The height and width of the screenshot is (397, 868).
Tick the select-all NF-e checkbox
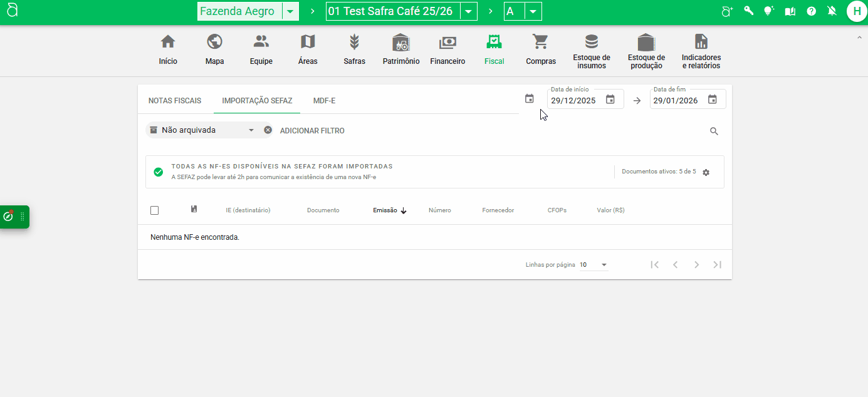[155, 210]
